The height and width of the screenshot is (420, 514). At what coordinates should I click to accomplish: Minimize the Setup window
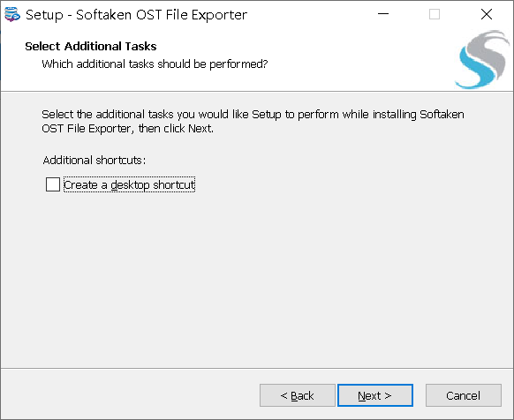click(383, 14)
